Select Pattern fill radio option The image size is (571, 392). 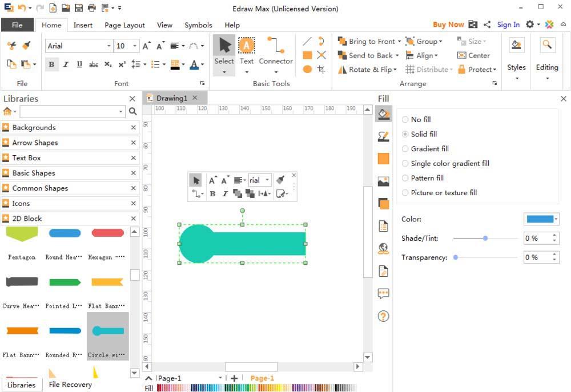pos(405,178)
